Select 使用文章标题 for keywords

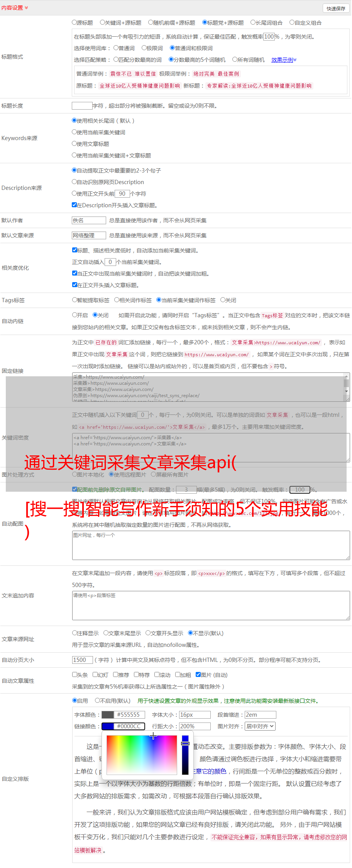[x=74, y=144]
